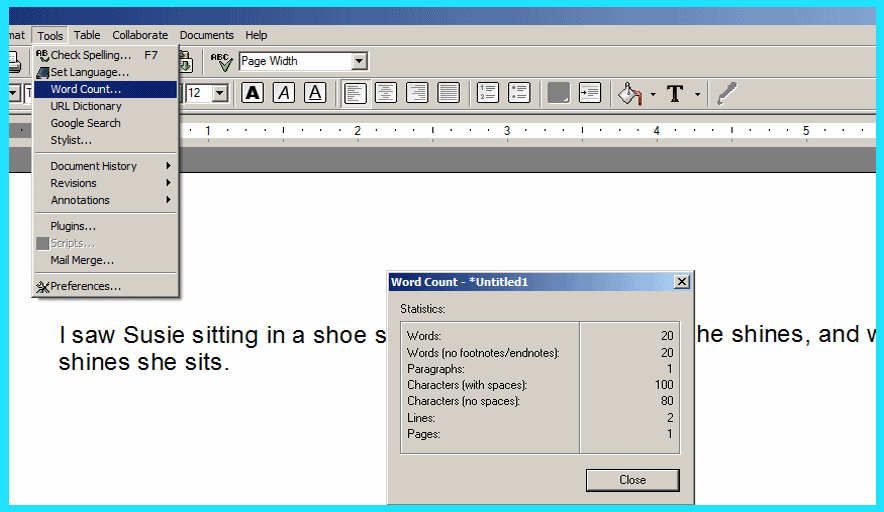Click the horizontal ruler at the 3 mark

[507, 131]
